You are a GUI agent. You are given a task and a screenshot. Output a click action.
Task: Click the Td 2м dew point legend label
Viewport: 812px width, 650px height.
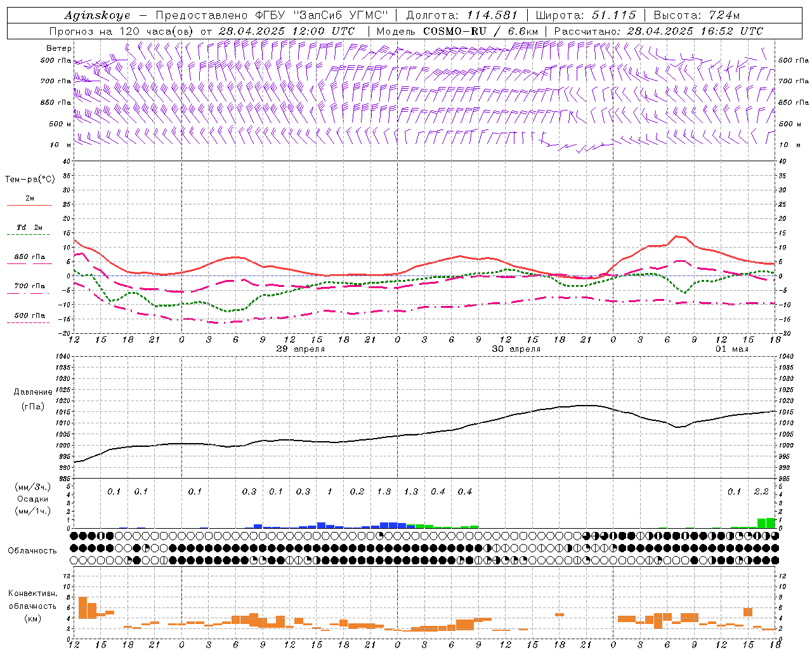29,227
